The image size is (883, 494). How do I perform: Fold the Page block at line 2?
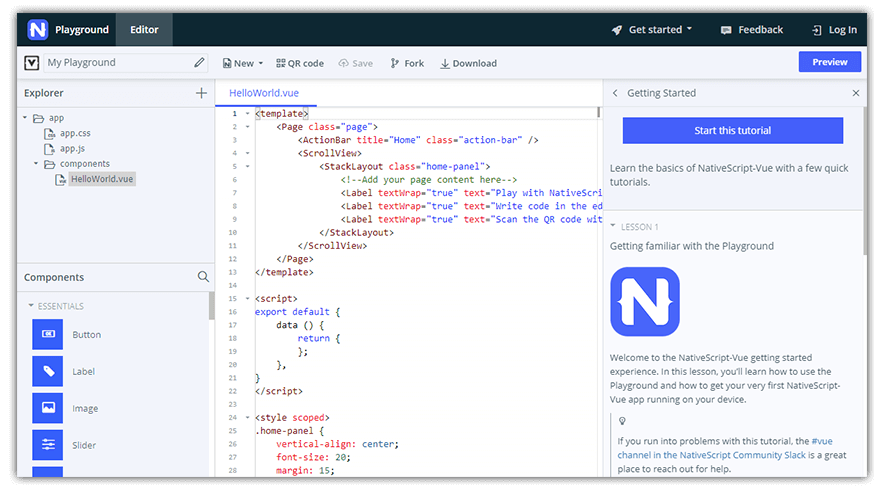(247, 127)
